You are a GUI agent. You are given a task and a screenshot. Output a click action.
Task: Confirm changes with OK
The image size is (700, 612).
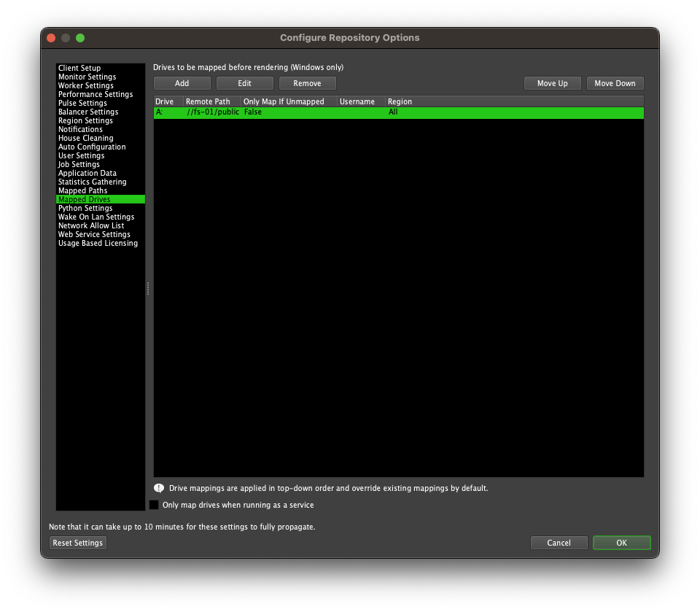pos(621,543)
